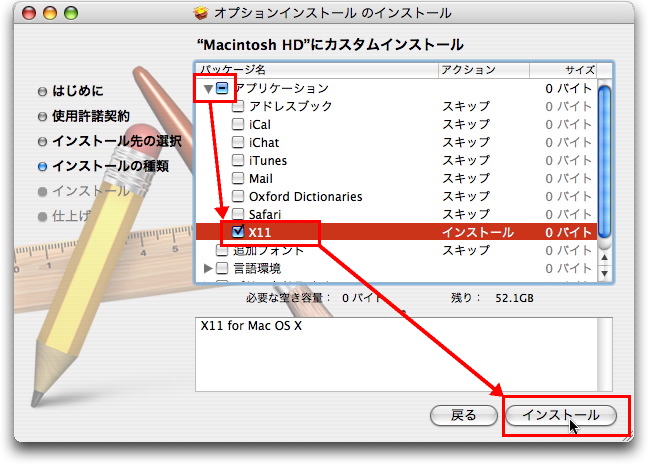Click the アクション column header
Screen dimensions: 648x465
(484, 70)
